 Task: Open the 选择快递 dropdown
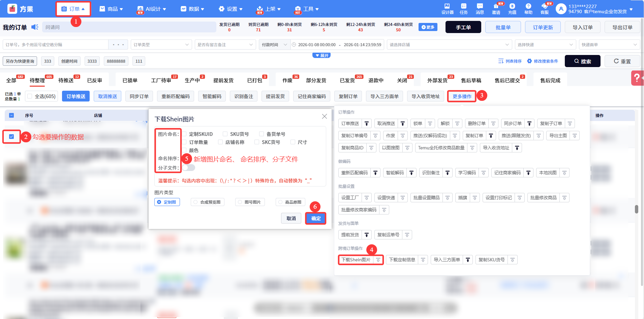click(545, 45)
